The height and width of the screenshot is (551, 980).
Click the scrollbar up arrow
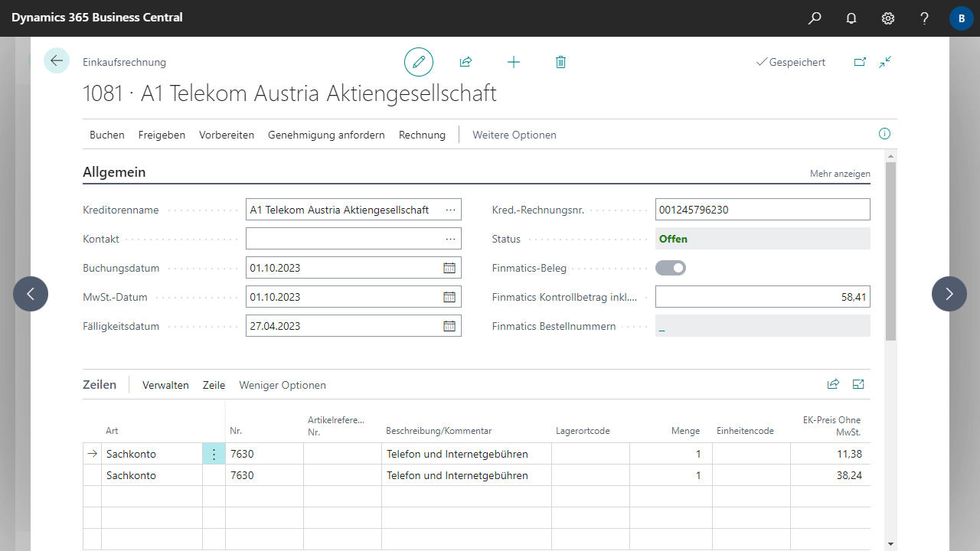pyautogui.click(x=890, y=155)
